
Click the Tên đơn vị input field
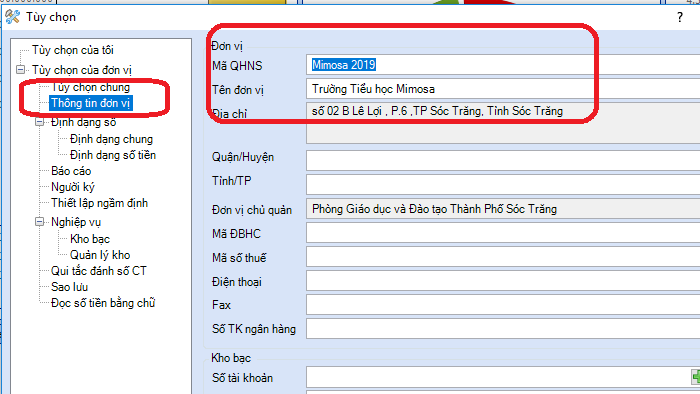click(x=503, y=89)
